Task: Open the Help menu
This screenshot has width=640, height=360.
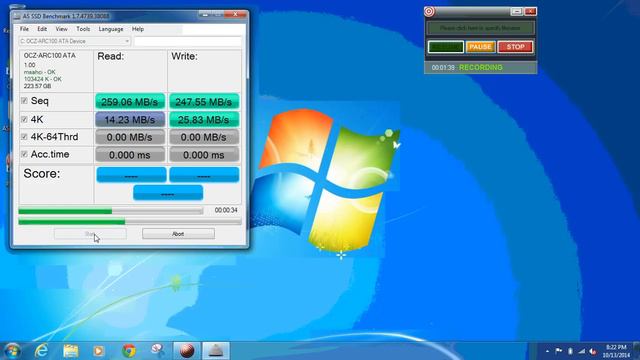Action: pos(138,29)
